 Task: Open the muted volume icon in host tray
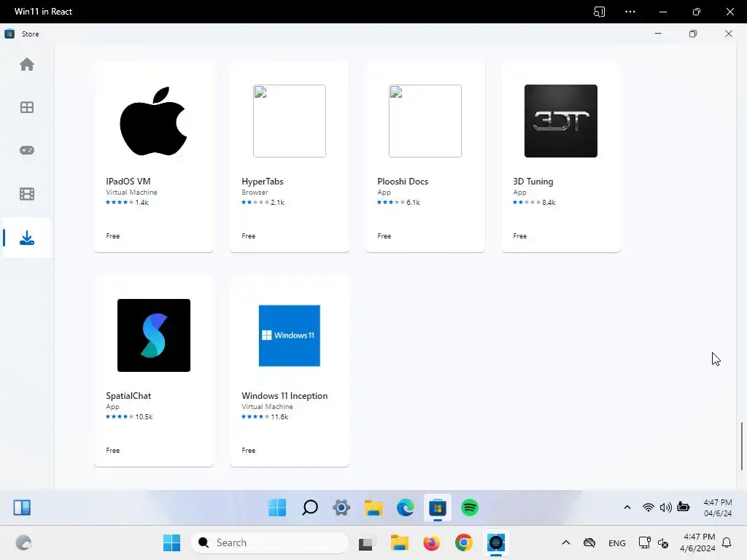pyautogui.click(x=662, y=542)
